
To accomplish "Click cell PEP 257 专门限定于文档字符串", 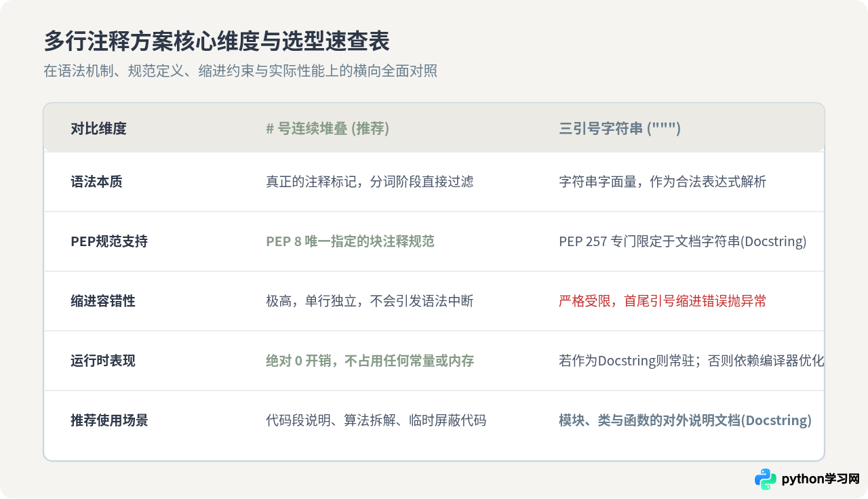I will point(683,241).
